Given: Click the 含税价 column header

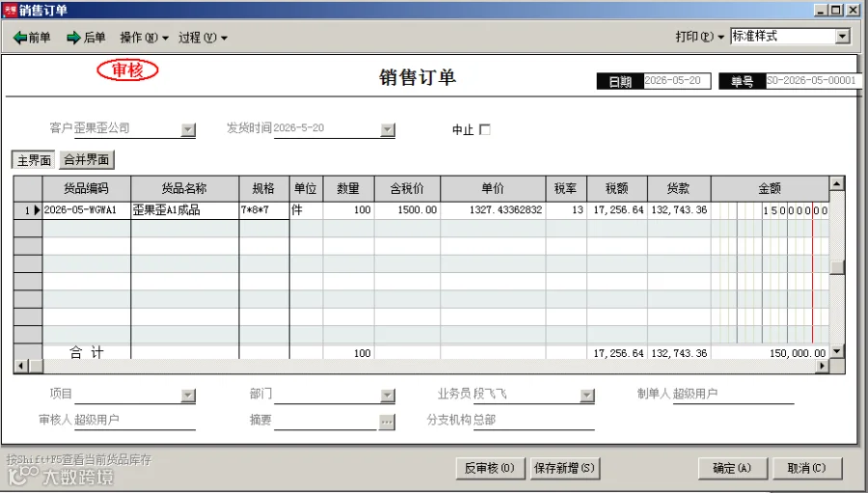Looking at the screenshot, I should [407, 188].
